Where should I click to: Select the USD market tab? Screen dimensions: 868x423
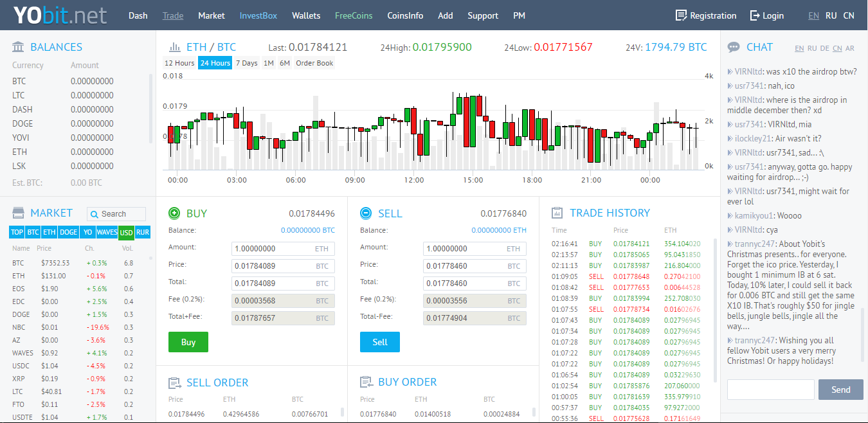pyautogui.click(x=127, y=232)
